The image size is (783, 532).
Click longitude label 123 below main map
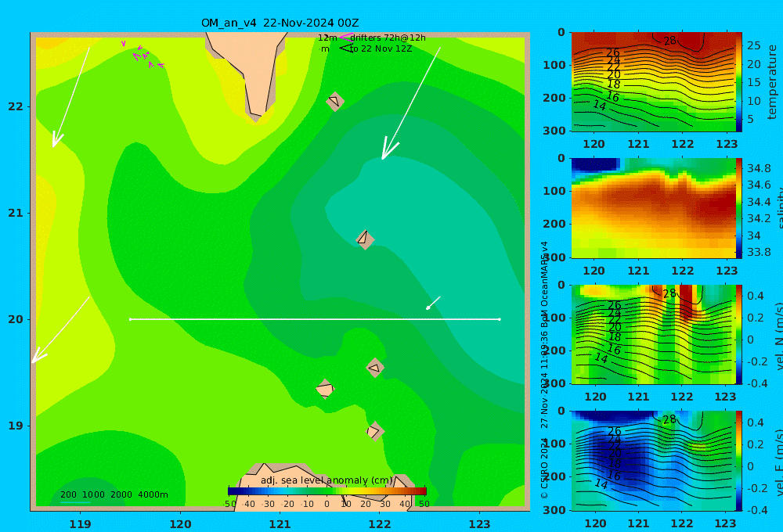(x=479, y=524)
